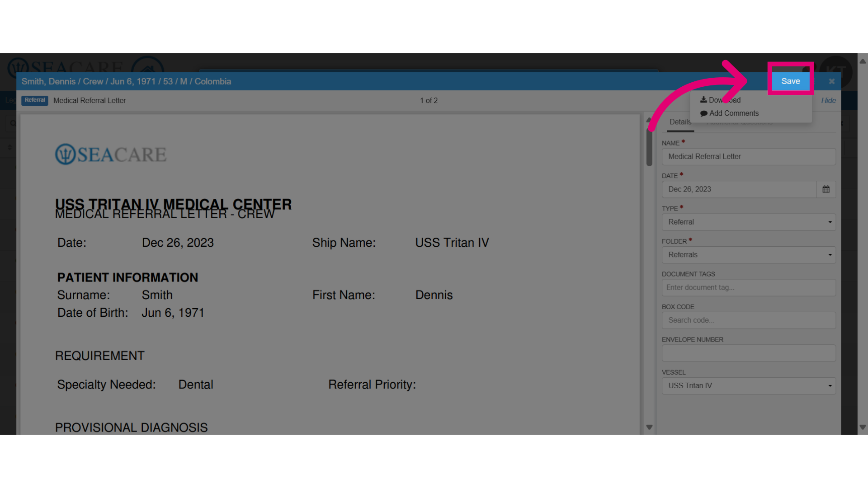Click the 'REQUIREMENT' heading
868x488 pixels.
pos(99,356)
